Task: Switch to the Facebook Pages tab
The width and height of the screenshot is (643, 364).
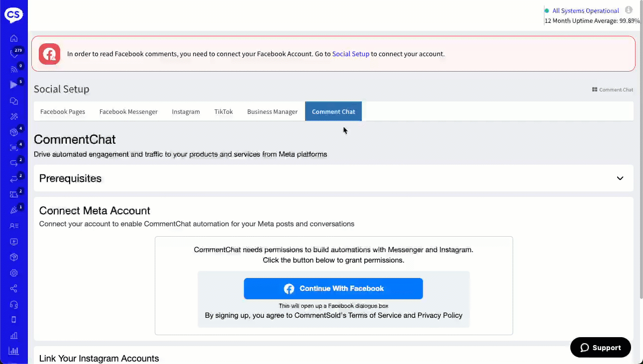Action: (63, 112)
